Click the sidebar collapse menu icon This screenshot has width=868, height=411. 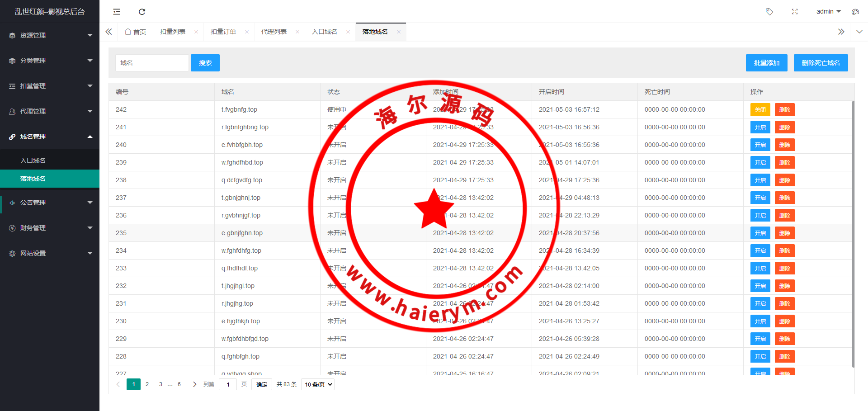pos(117,12)
